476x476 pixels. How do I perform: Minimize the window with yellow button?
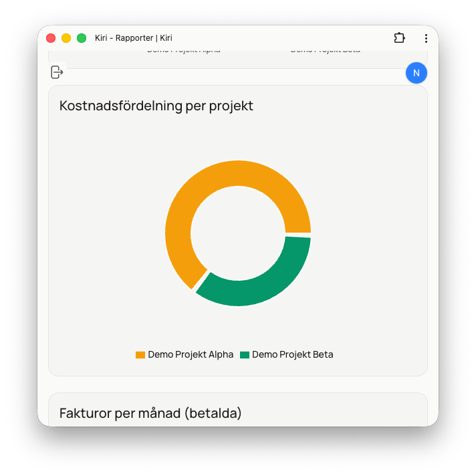tap(66, 38)
